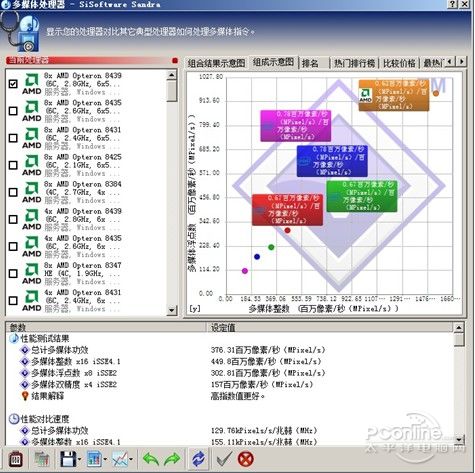
Task: Open the 热门排行榜 tab
Action: point(354,63)
